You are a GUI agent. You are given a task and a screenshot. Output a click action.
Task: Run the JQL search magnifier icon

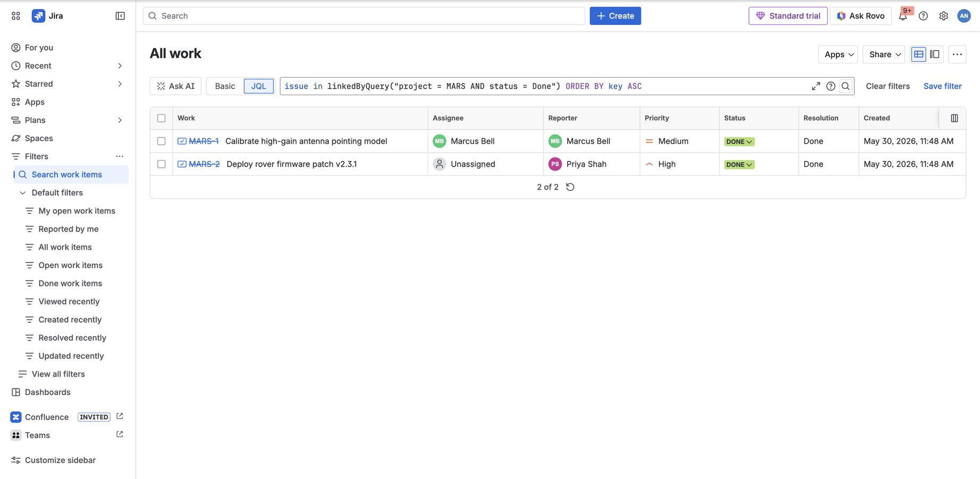coord(845,86)
